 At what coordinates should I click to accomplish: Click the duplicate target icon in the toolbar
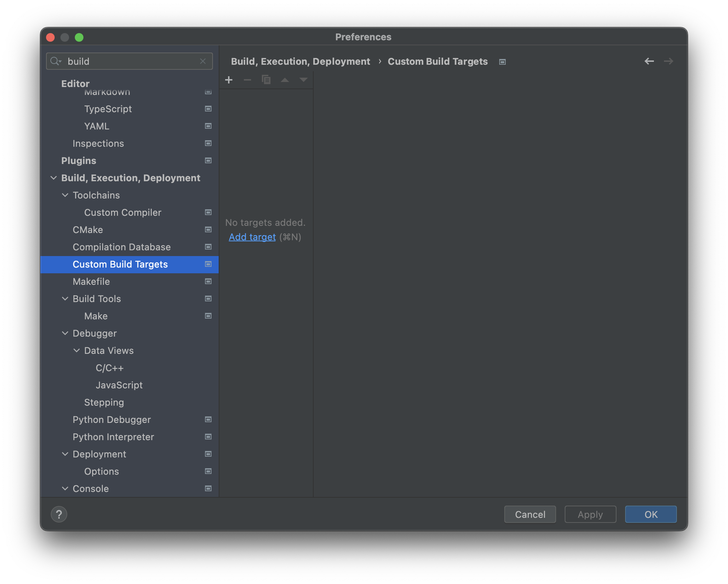pos(266,80)
